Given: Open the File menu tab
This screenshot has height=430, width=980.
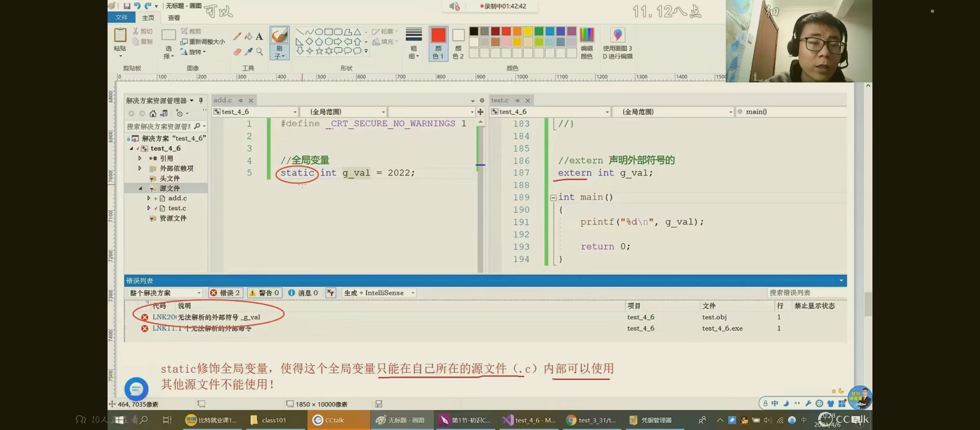Looking at the screenshot, I should [x=121, y=18].
